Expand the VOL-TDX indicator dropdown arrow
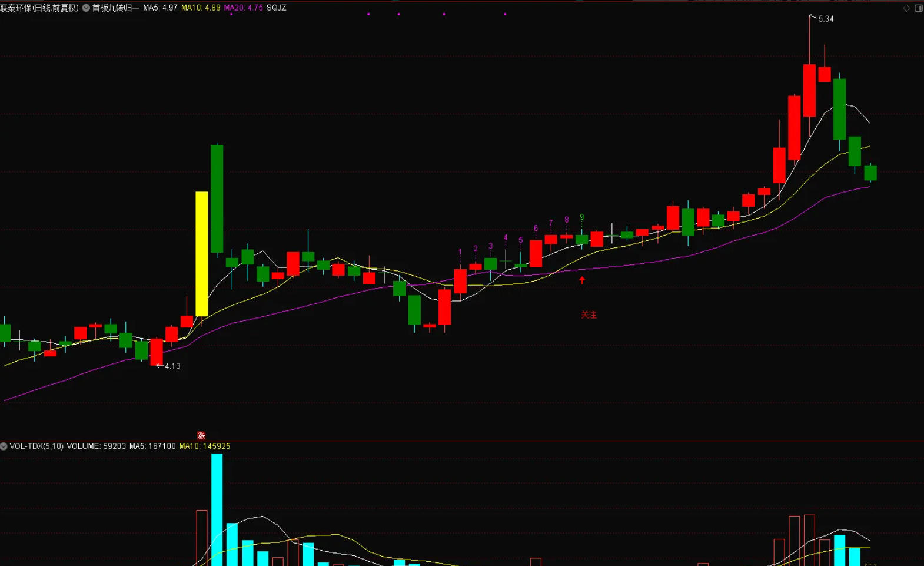Screen dimensions: 924x566 (4, 446)
